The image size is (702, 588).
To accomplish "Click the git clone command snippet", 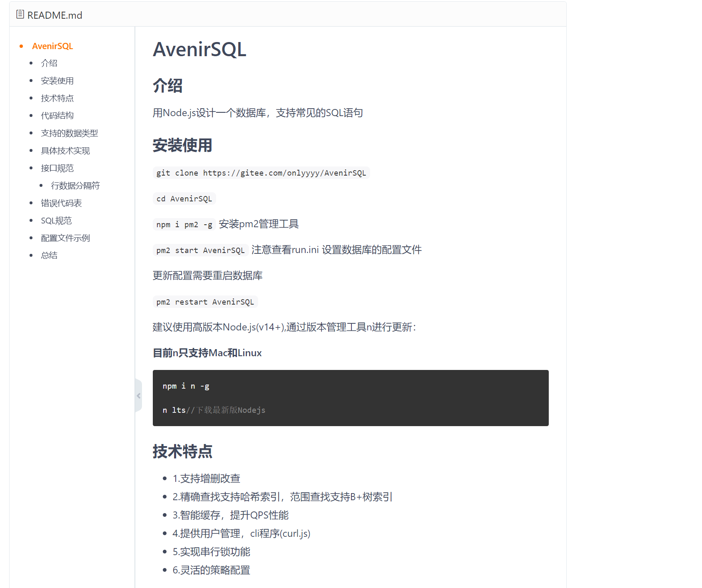I will tap(261, 173).
